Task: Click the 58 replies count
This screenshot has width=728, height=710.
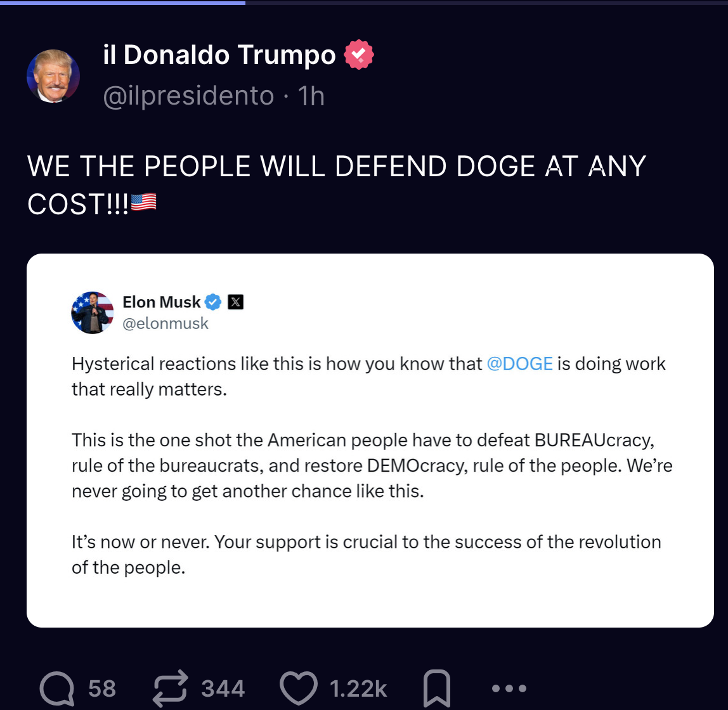Action: (x=102, y=688)
